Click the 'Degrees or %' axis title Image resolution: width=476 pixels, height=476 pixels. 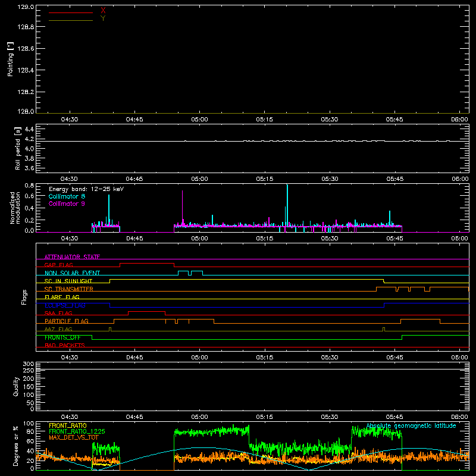(16, 446)
